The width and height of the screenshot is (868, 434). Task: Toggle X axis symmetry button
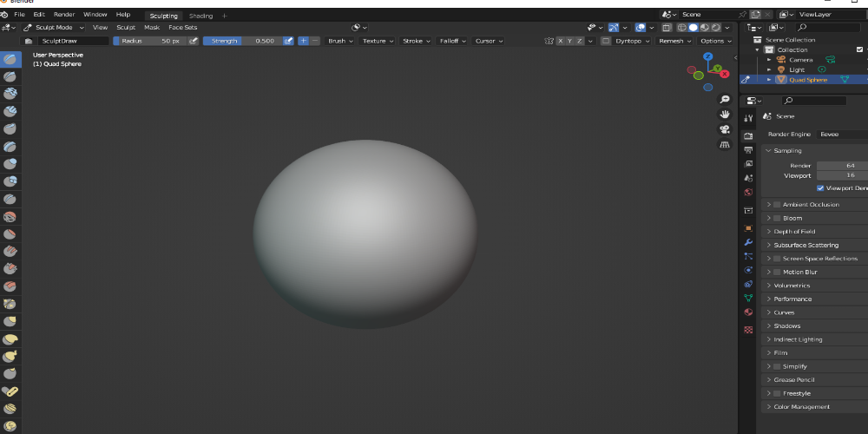click(x=560, y=41)
